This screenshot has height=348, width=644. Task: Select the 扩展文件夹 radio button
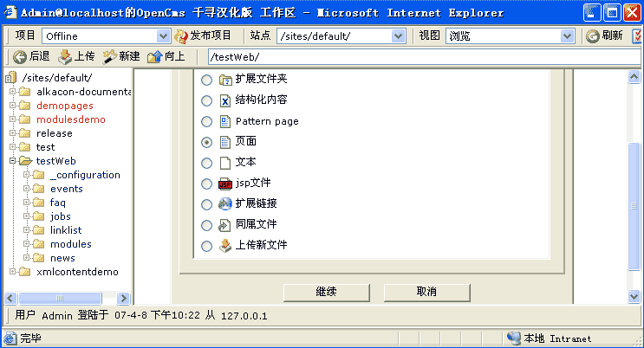206,80
